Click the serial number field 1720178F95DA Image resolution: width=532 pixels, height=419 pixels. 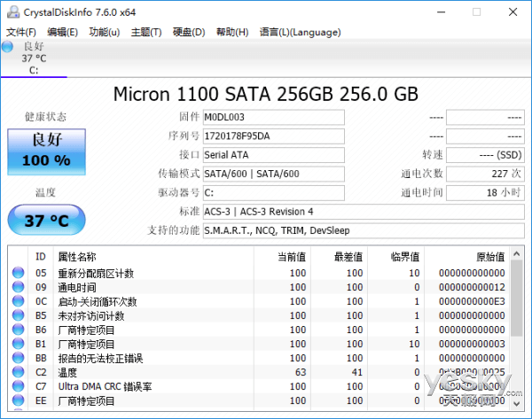click(273, 136)
